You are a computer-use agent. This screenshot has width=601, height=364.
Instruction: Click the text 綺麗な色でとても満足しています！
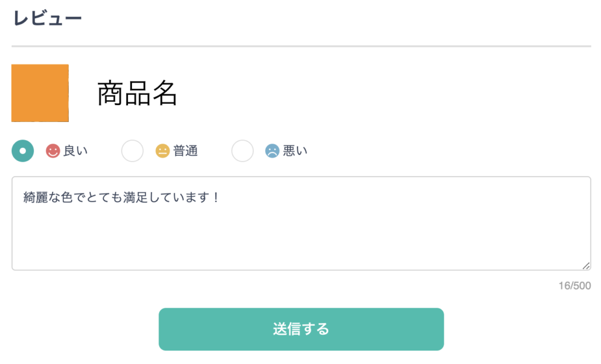pyautogui.click(x=121, y=198)
